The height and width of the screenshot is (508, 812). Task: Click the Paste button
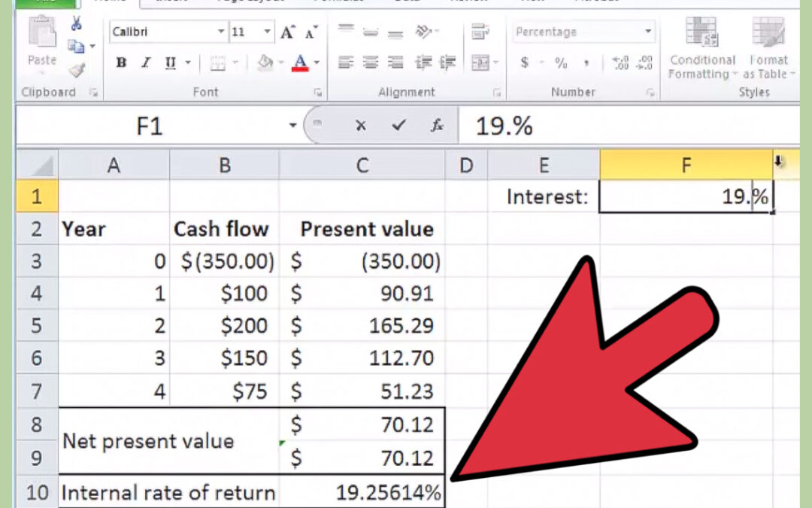[x=42, y=41]
